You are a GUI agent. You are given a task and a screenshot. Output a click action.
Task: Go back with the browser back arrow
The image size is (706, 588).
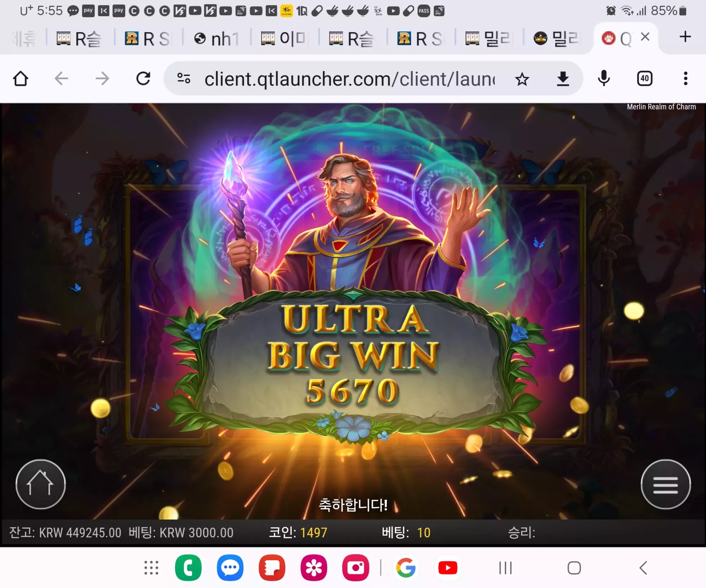pyautogui.click(x=61, y=78)
